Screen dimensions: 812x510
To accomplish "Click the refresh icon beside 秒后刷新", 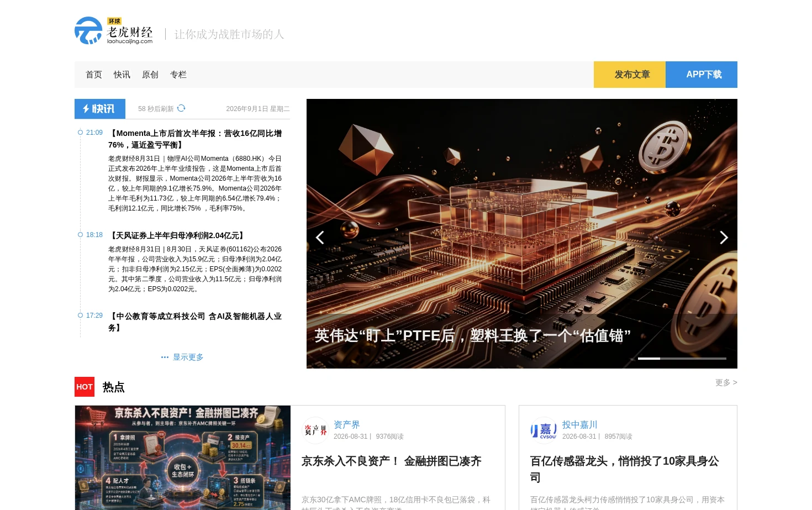I will tap(181, 108).
